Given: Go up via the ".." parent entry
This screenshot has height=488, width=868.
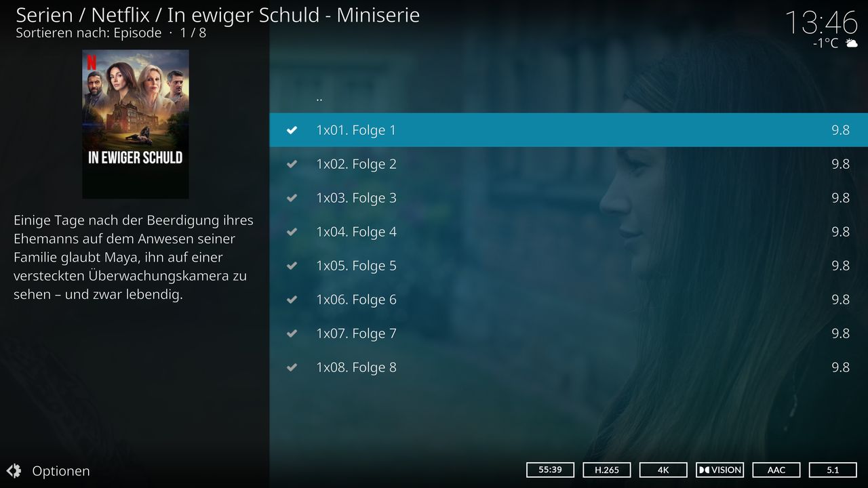Looking at the screenshot, I should point(568,96).
